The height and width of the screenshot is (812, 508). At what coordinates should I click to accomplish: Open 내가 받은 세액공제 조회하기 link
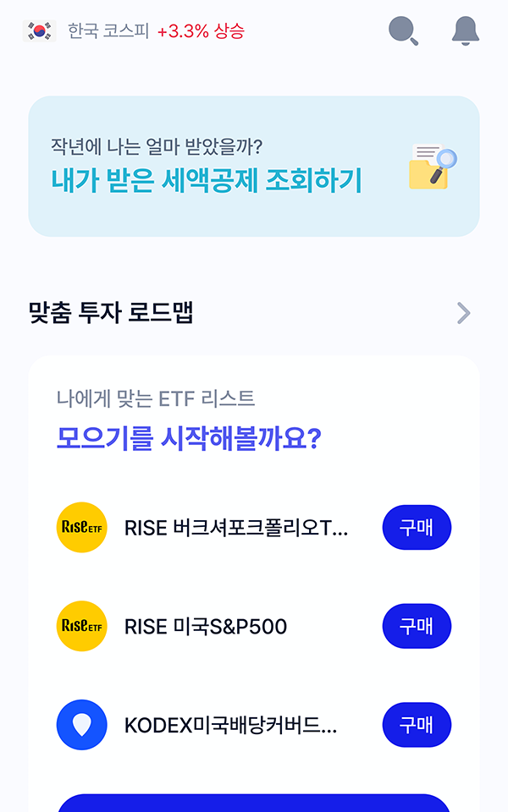pyautogui.click(x=206, y=180)
